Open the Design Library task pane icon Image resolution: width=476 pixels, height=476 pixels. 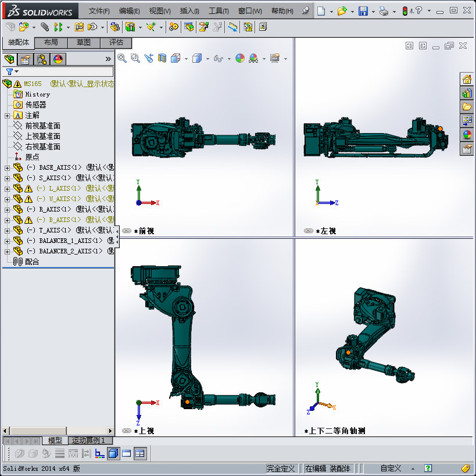[x=467, y=93]
